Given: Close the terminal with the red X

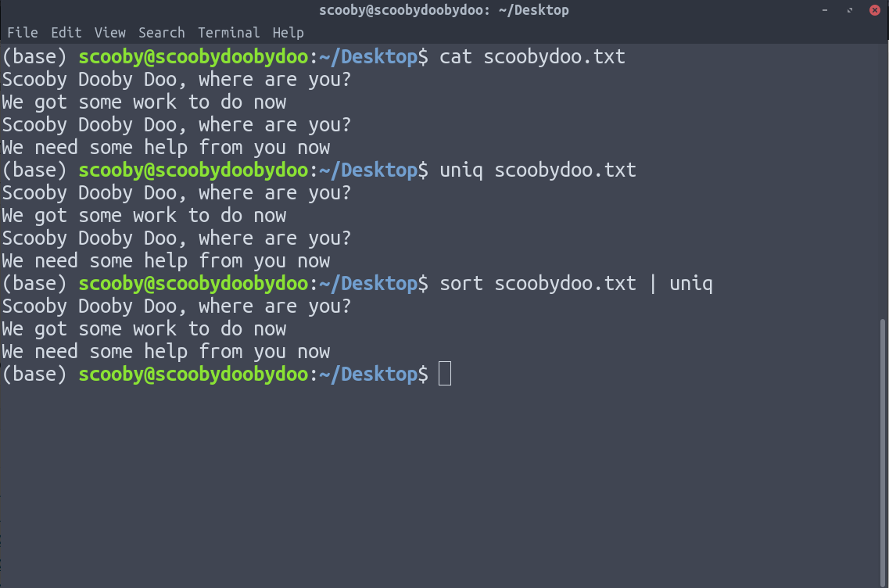Looking at the screenshot, I should (875, 10).
